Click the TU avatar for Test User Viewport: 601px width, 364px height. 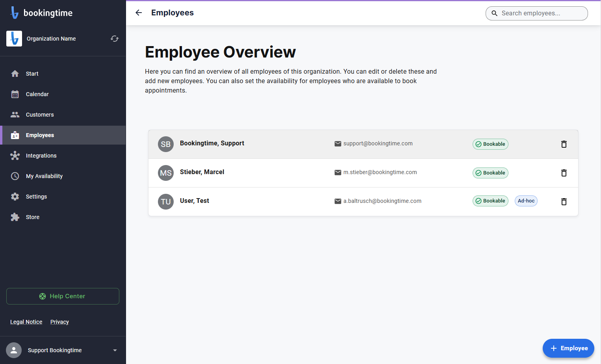166,202
